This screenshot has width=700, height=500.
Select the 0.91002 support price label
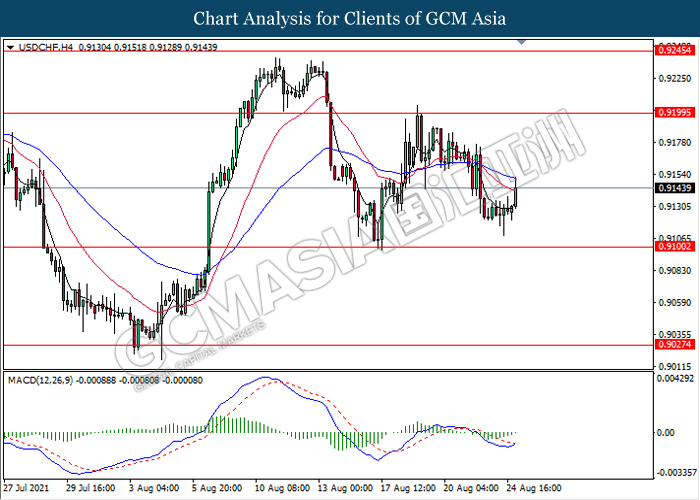tap(675, 246)
